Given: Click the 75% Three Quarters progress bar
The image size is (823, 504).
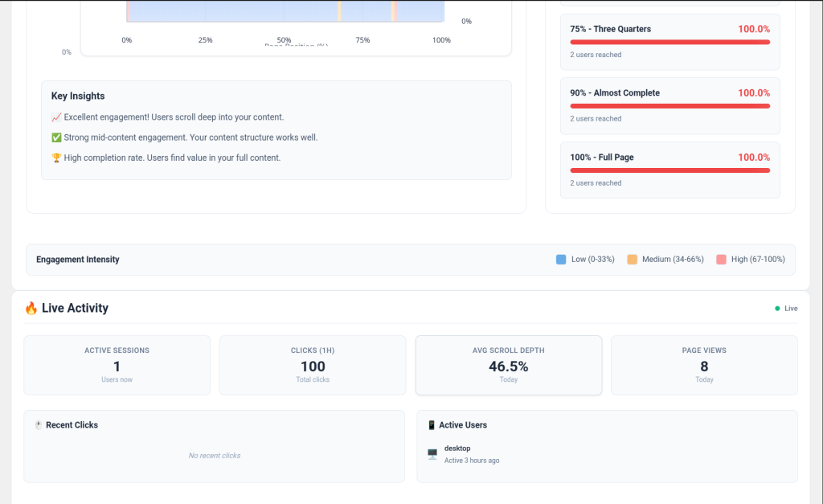Looking at the screenshot, I should click(x=669, y=42).
